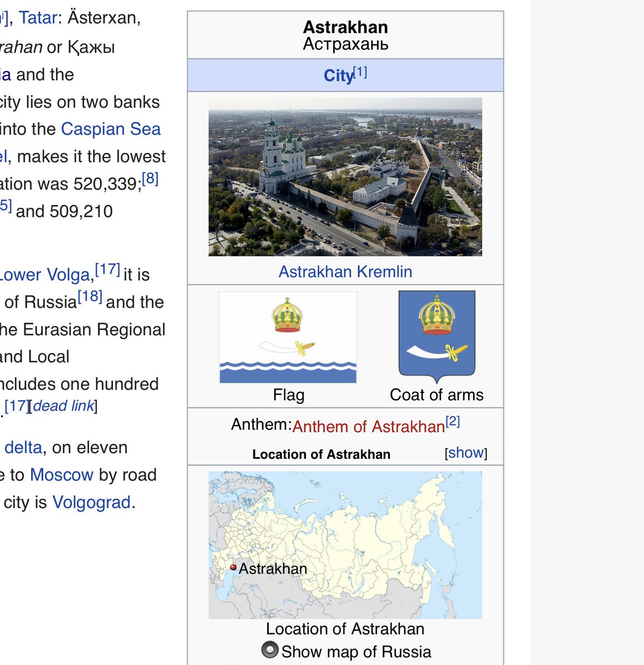Open the Anthem of Astrakhan link

[x=369, y=426]
